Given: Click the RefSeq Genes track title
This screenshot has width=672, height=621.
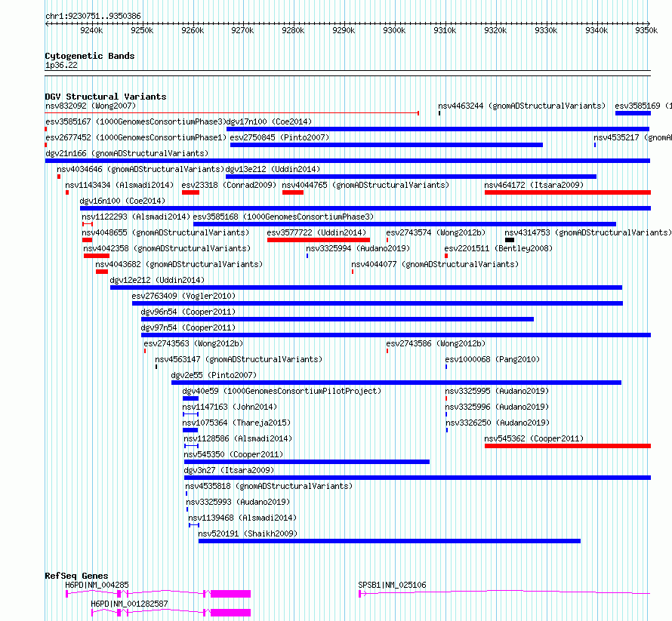Looking at the screenshot, I should (x=76, y=576).
